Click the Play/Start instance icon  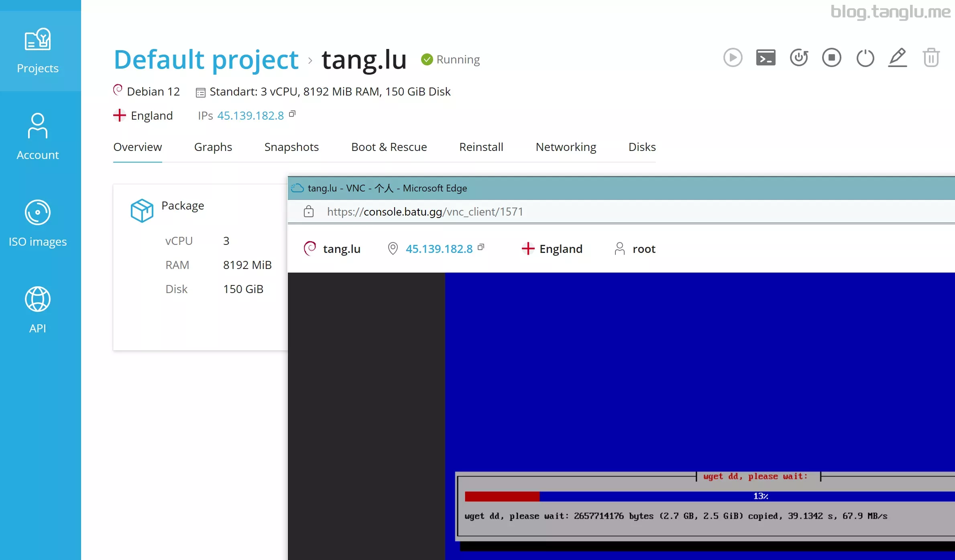pos(733,58)
